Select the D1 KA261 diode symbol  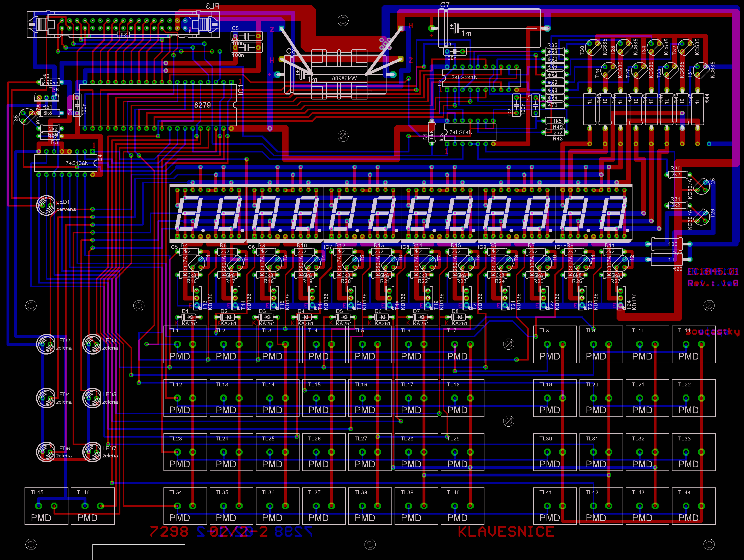pyautogui.click(x=189, y=317)
